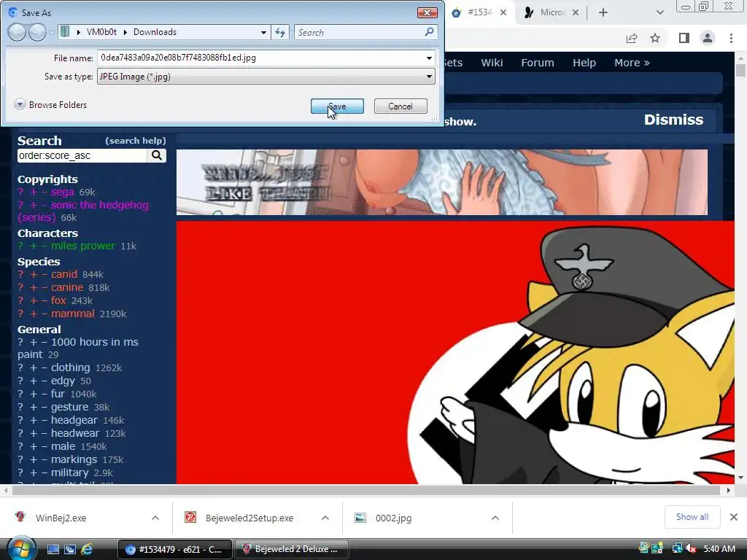Click the Switch Between Windows quick launch icon
Viewport: 747px width, 560px height.
point(69,549)
